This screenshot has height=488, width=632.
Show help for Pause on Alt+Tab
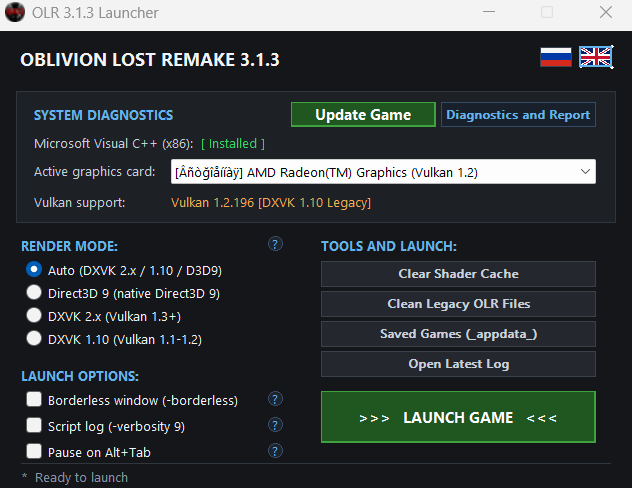(x=275, y=451)
